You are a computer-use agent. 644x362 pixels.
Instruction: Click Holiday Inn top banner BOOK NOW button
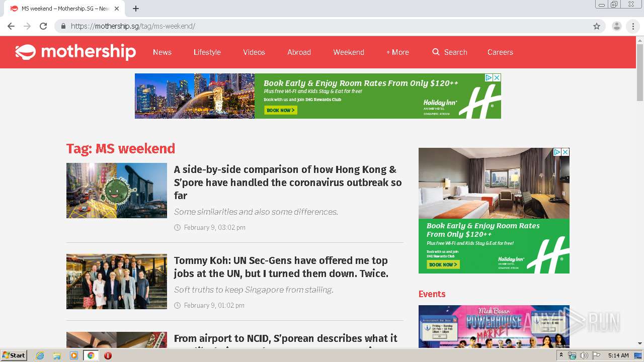click(280, 110)
